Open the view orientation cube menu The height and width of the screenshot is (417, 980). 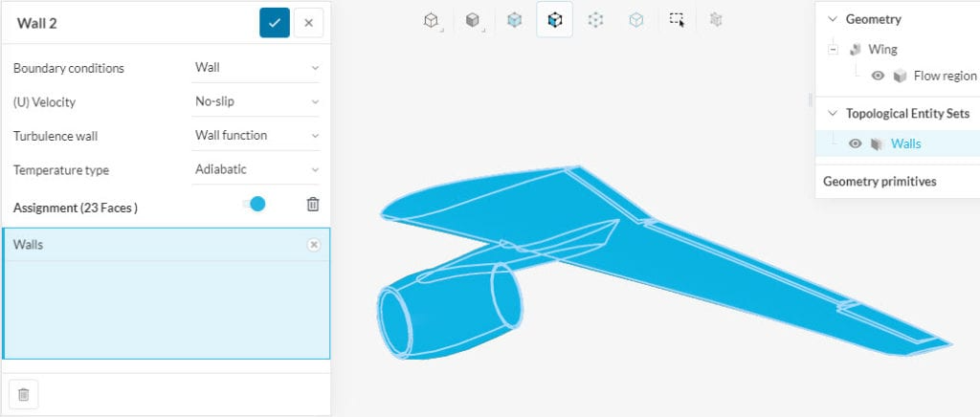pyautogui.click(x=432, y=19)
